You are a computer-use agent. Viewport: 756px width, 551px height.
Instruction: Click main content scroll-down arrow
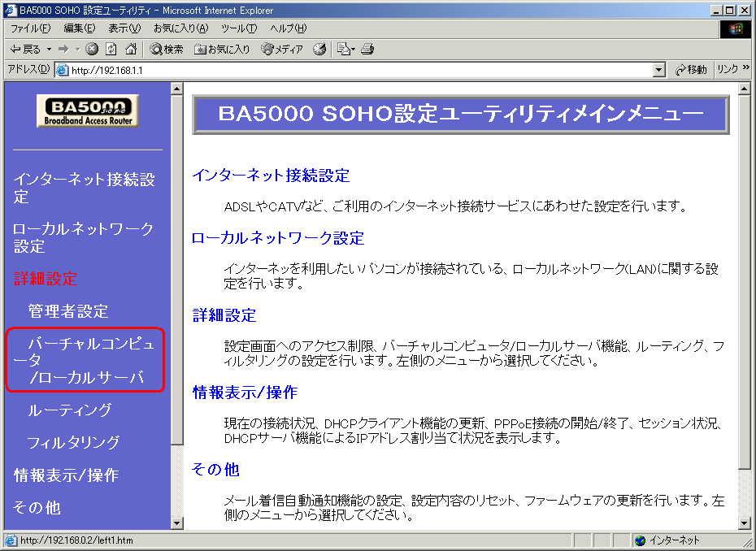click(745, 523)
